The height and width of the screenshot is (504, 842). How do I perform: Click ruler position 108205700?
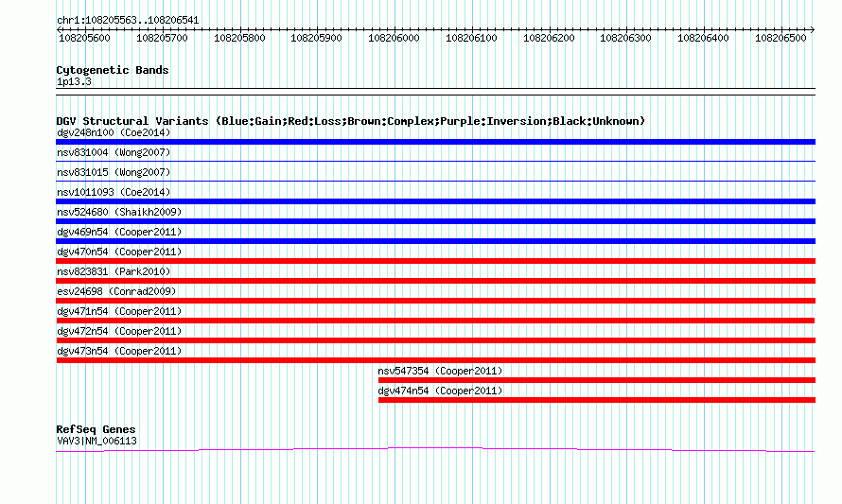(x=162, y=38)
